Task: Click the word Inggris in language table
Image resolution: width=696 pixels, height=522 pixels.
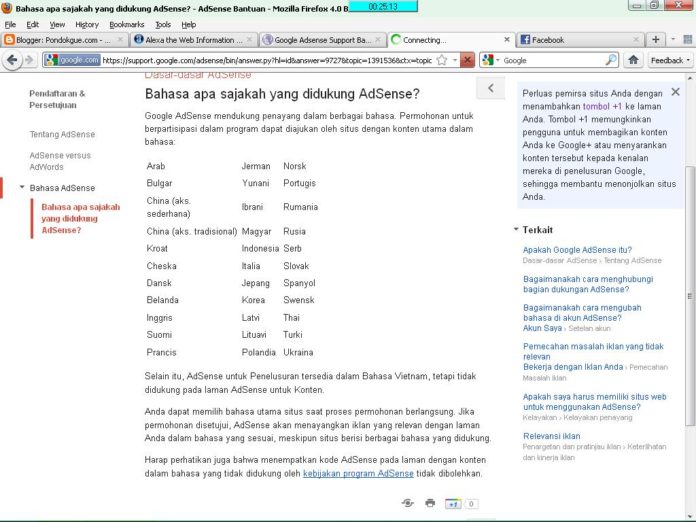Action: coord(159,317)
